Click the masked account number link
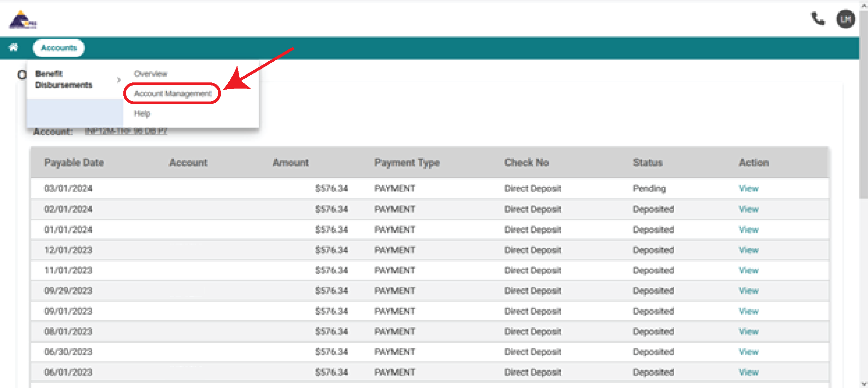The width and height of the screenshot is (868, 389). tap(126, 131)
